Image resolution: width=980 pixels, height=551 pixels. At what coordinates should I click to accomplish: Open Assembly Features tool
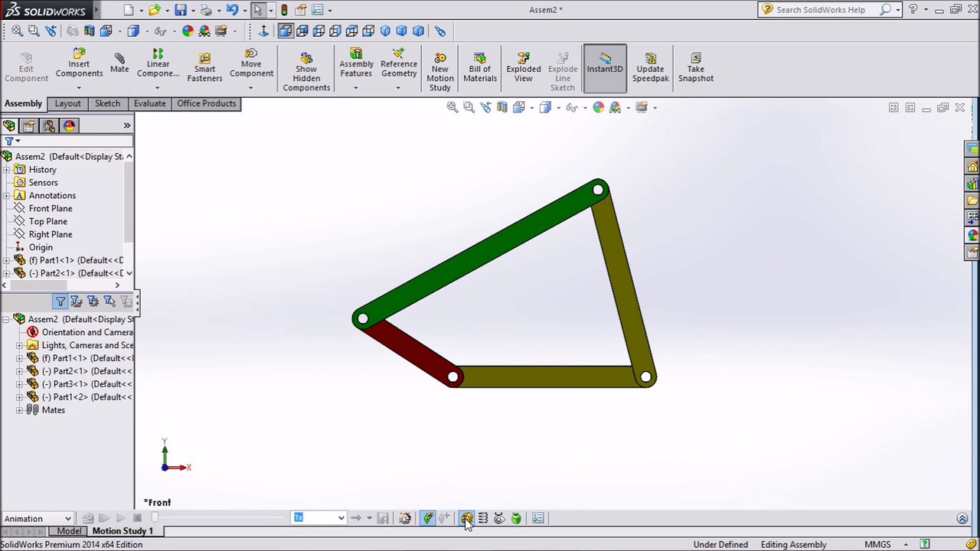(356, 63)
